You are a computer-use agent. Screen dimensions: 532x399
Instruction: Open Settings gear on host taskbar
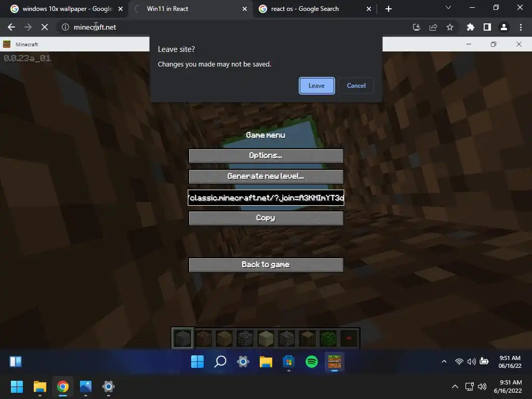click(x=109, y=387)
